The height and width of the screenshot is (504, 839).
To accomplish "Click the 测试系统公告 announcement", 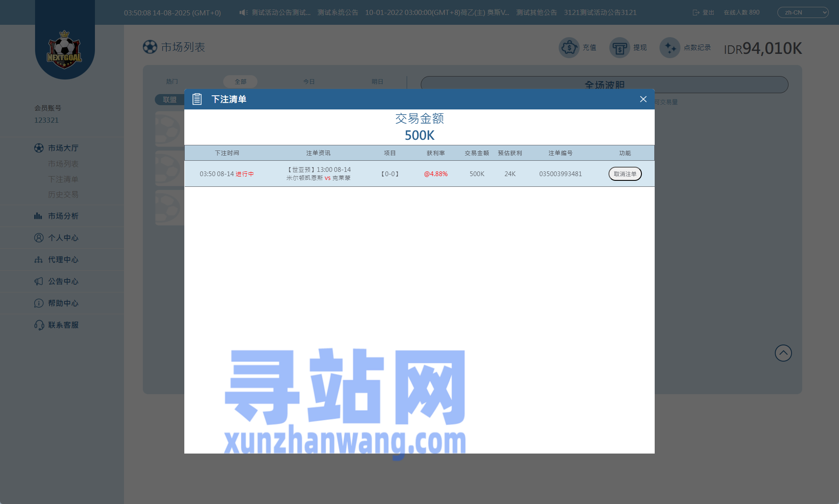I will pyautogui.click(x=338, y=12).
